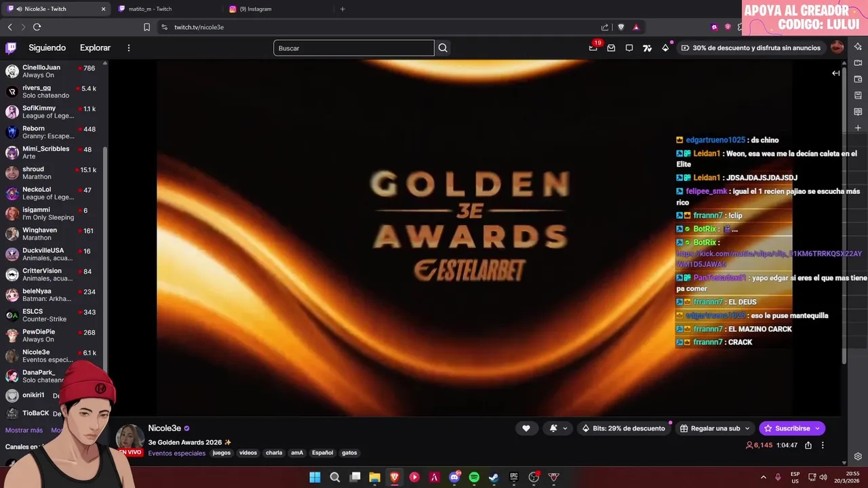Open the Siguiendo menu
The width and height of the screenshot is (868, 488).
tap(47, 48)
